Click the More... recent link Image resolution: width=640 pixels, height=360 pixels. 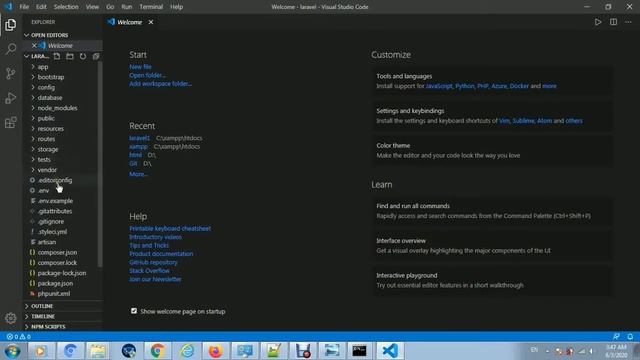tap(138, 174)
